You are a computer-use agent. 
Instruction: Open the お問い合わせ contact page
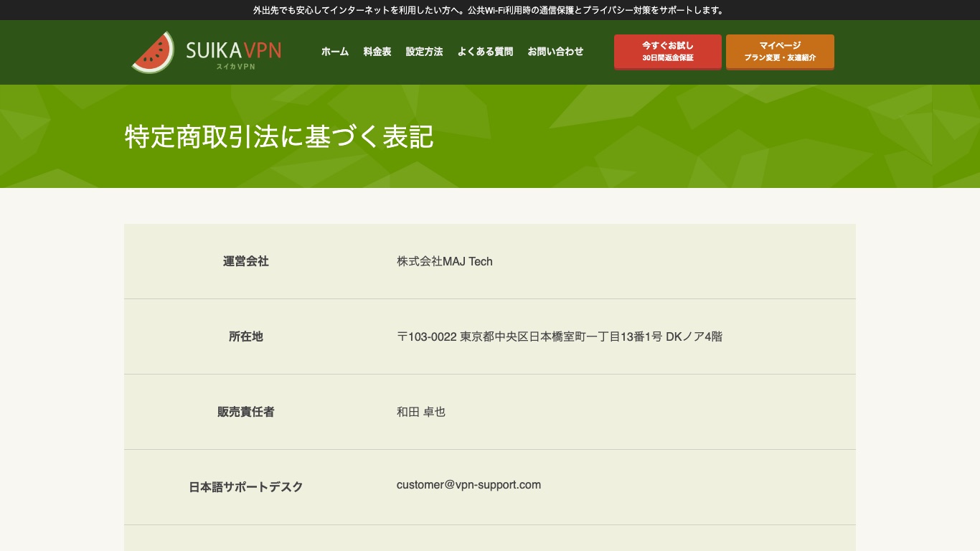(555, 52)
